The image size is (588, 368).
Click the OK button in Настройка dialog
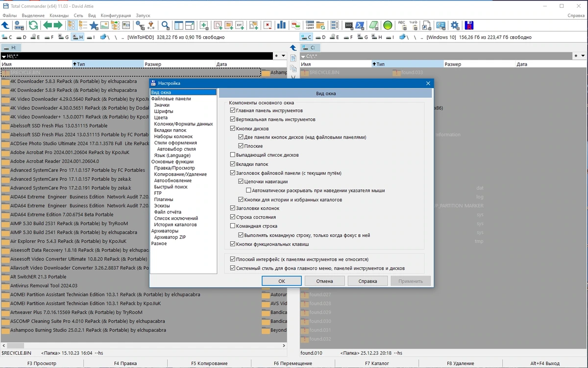pos(282,281)
